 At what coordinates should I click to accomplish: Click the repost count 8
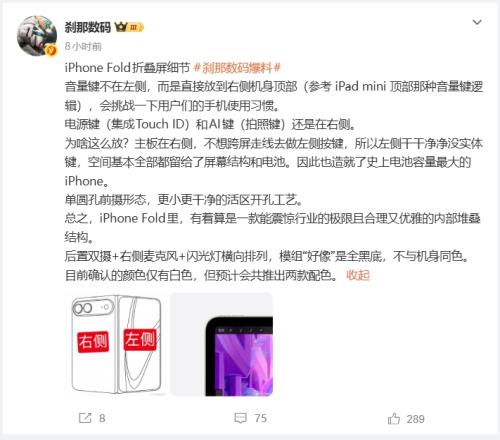click(102, 418)
